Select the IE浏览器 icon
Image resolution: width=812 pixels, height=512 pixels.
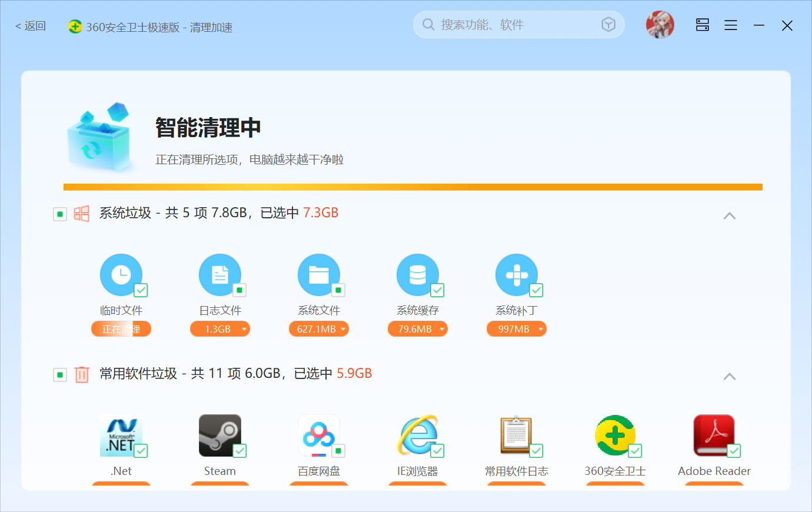tap(418, 435)
